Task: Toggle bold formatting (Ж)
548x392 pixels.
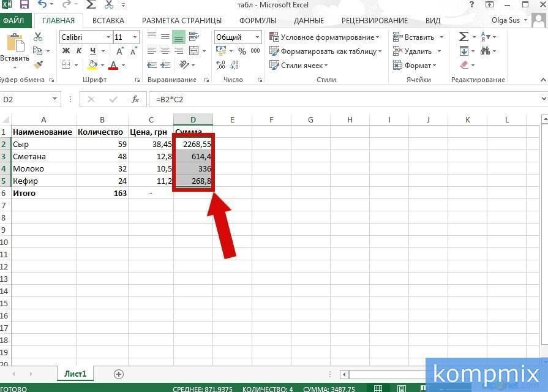Action: pos(65,51)
